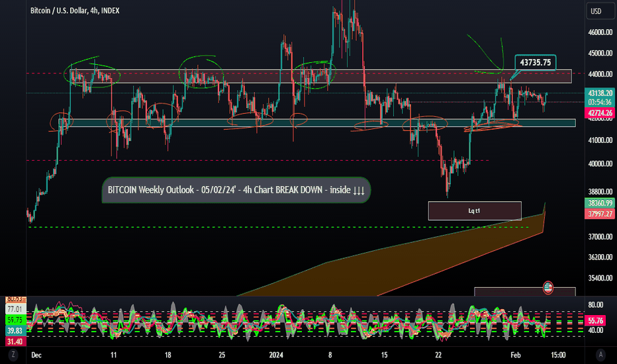
Task: Click the 37000.00 price axis label
Action: 600,236
